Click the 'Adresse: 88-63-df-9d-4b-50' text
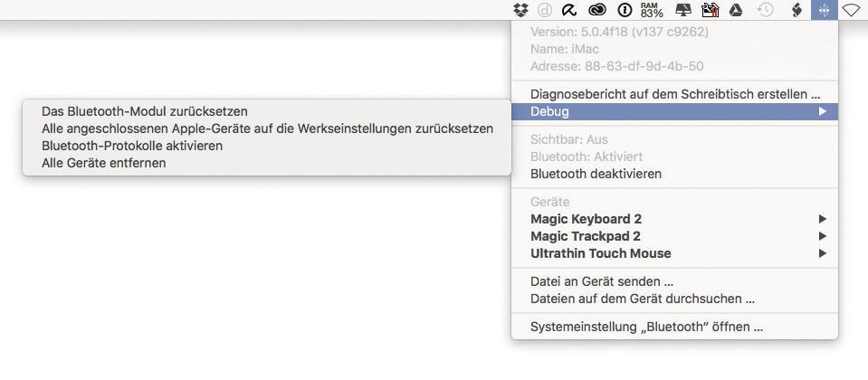Viewport: 868px width, 380px height. coord(616,66)
